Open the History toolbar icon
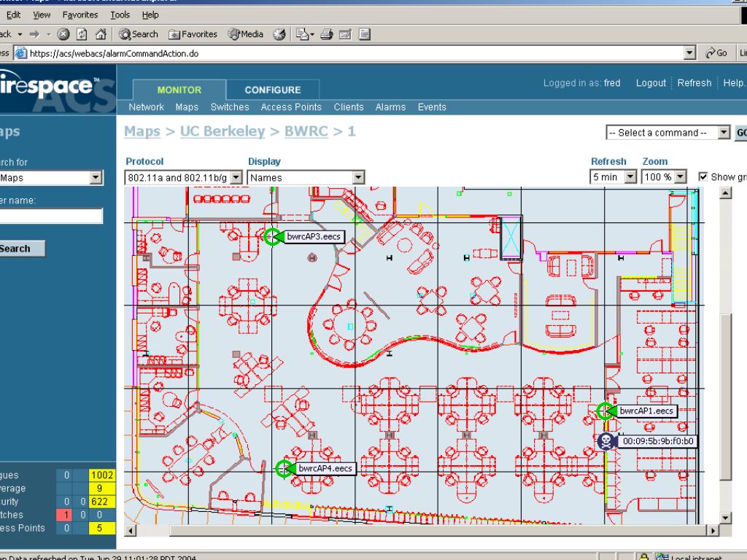747x560 pixels. [279, 34]
